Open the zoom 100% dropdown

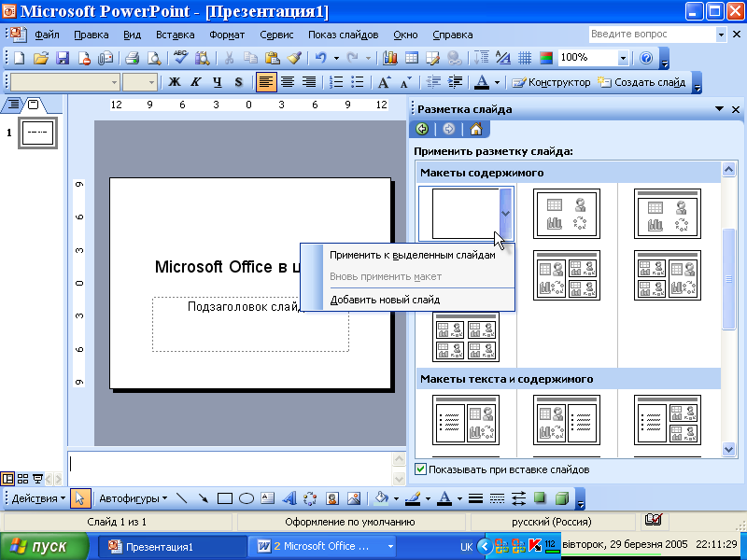pos(623,58)
